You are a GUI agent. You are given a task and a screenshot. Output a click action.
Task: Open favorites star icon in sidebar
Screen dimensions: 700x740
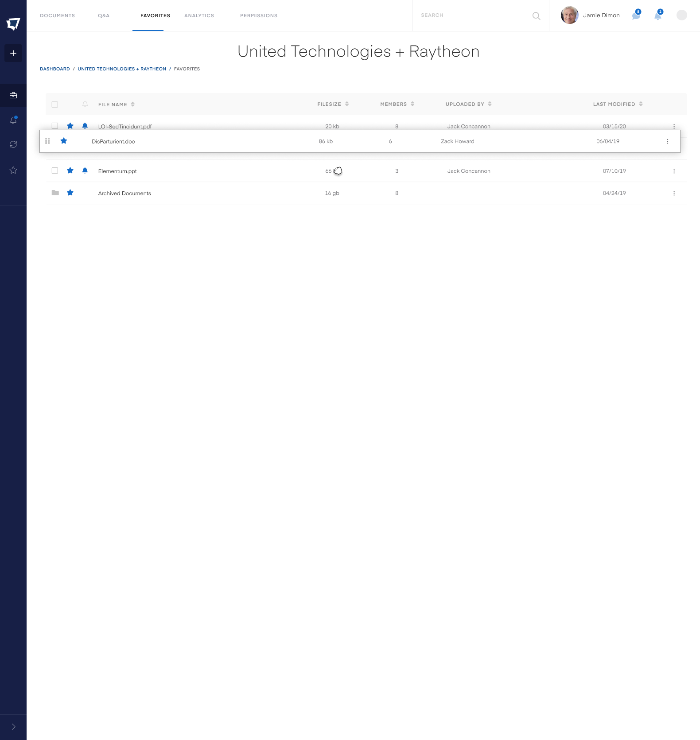[x=13, y=170]
